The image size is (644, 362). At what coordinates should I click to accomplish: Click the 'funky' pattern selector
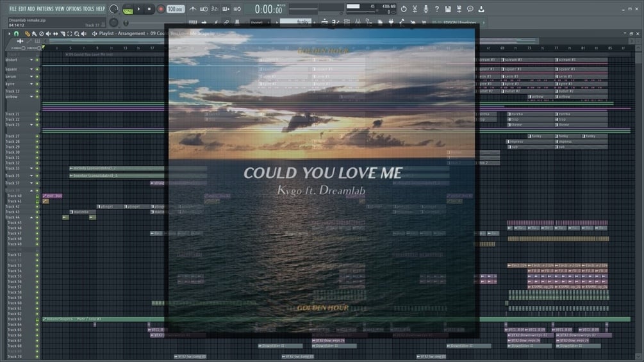pyautogui.click(x=295, y=22)
